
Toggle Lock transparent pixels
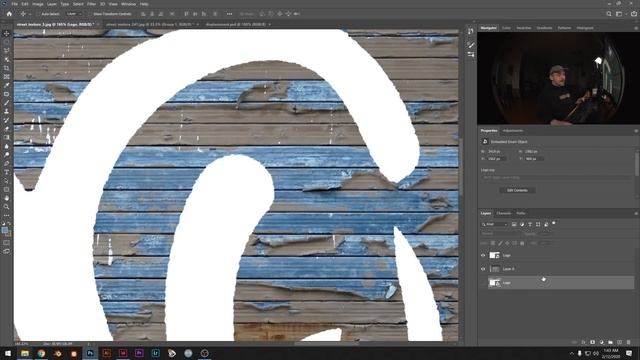point(493,243)
